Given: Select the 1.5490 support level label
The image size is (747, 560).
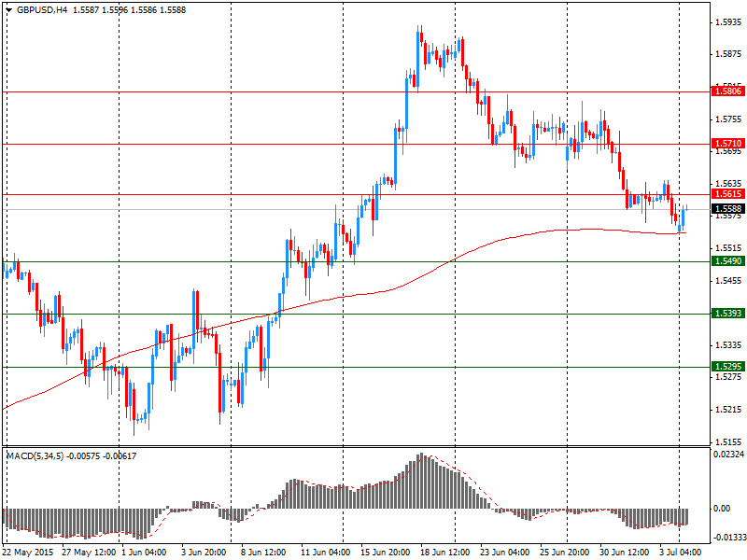Looking at the screenshot, I should (x=728, y=261).
